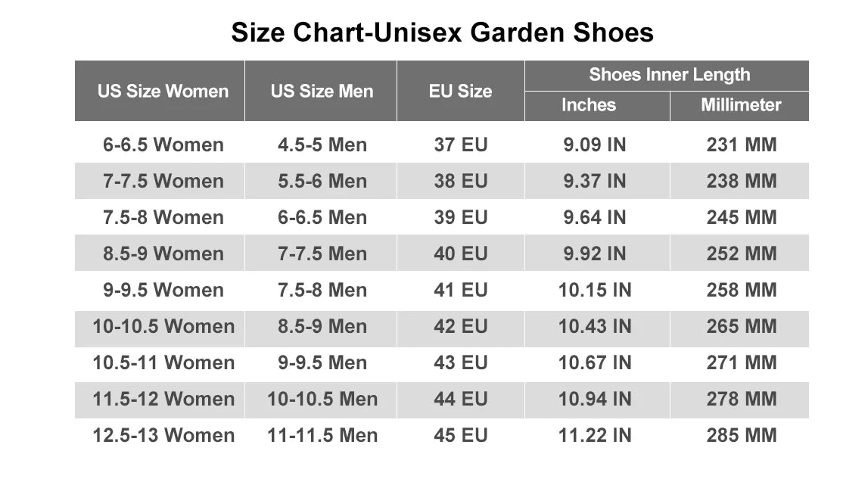
Task: Click the 258 MM cell
Action: coord(742,290)
